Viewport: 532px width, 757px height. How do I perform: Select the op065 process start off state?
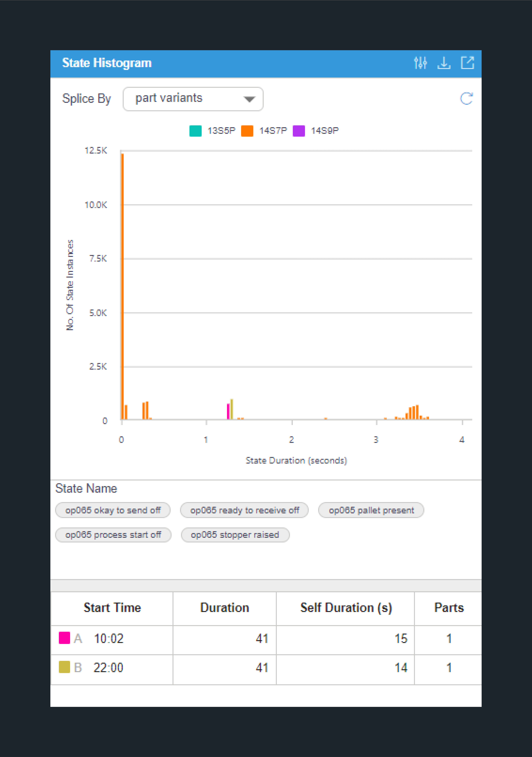click(113, 534)
